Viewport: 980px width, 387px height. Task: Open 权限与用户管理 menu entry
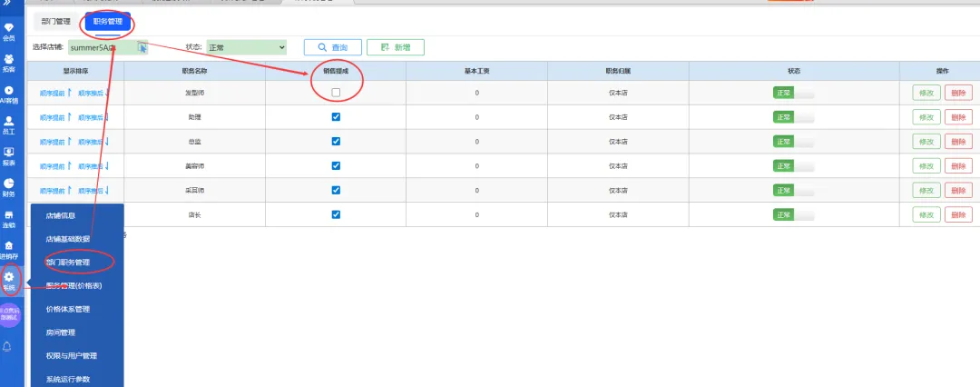click(x=72, y=356)
